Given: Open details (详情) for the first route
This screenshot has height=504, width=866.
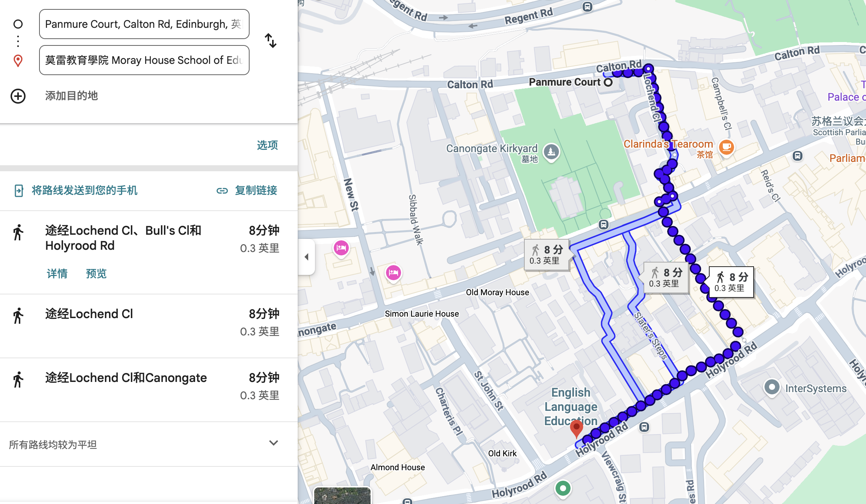Looking at the screenshot, I should tap(57, 274).
